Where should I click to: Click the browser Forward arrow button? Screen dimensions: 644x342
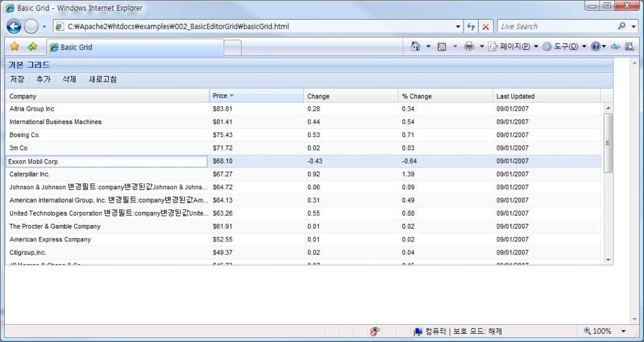[31, 26]
